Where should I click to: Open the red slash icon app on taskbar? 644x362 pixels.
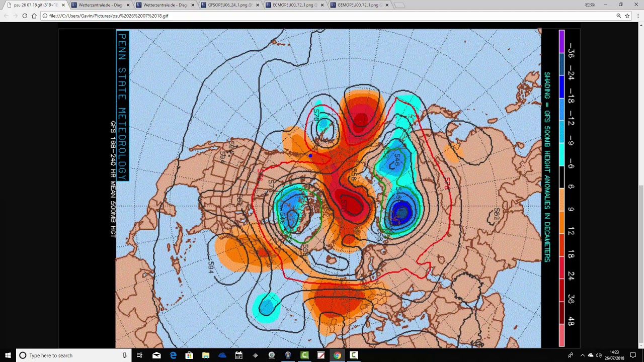pos(321,355)
